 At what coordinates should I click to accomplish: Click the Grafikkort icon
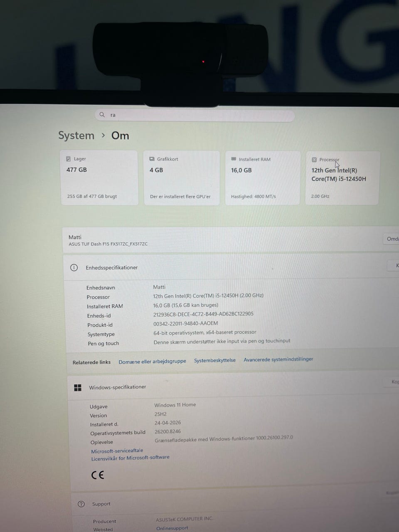152,159
